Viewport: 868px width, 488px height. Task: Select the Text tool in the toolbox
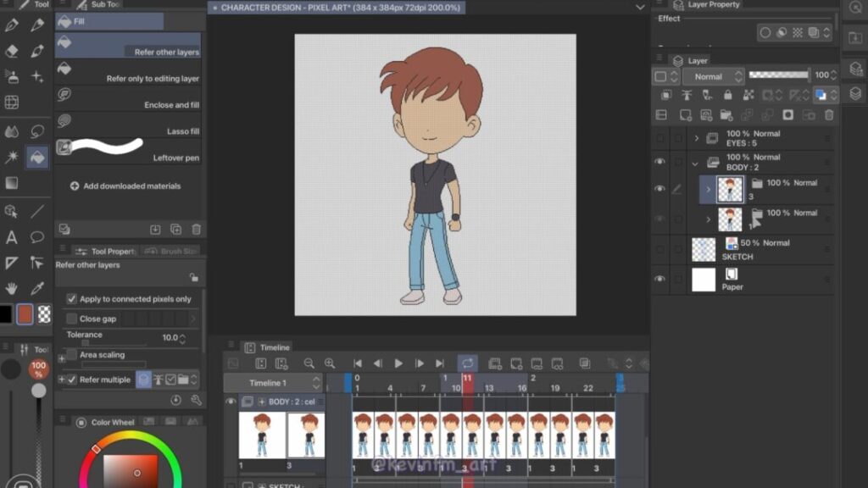12,237
